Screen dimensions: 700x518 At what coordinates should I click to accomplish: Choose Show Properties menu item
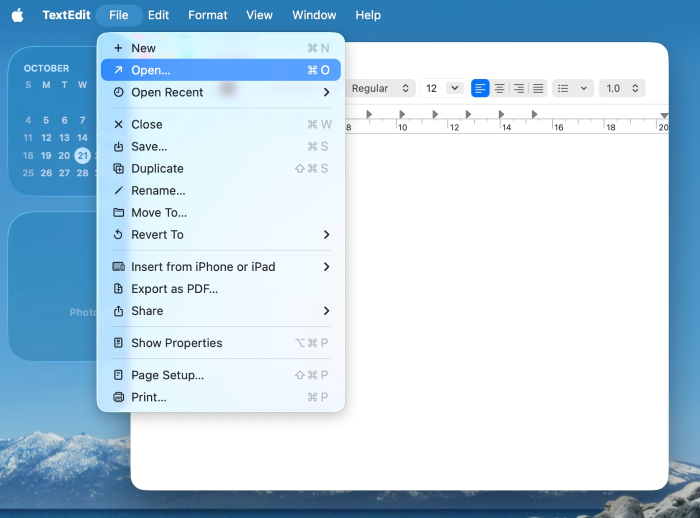[221, 343]
